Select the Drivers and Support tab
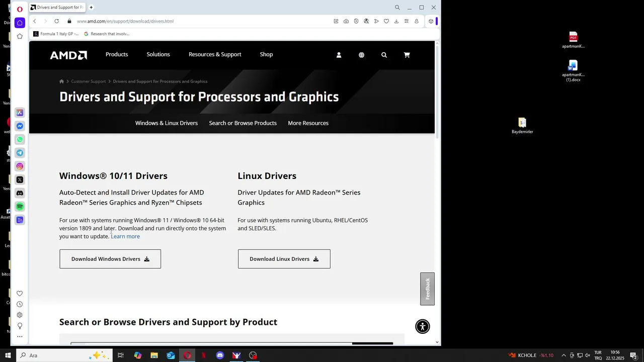Image resolution: width=644 pixels, height=362 pixels. click(x=57, y=8)
